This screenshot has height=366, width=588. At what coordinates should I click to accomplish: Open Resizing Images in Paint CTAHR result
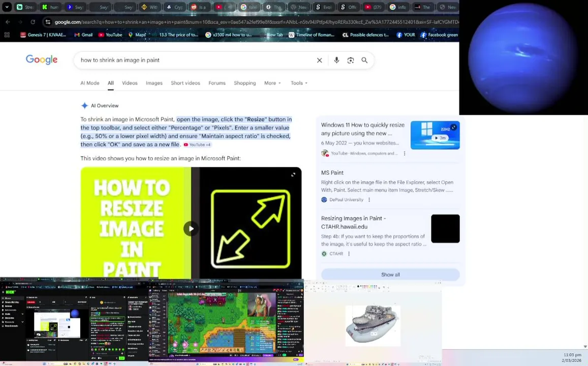click(x=353, y=222)
